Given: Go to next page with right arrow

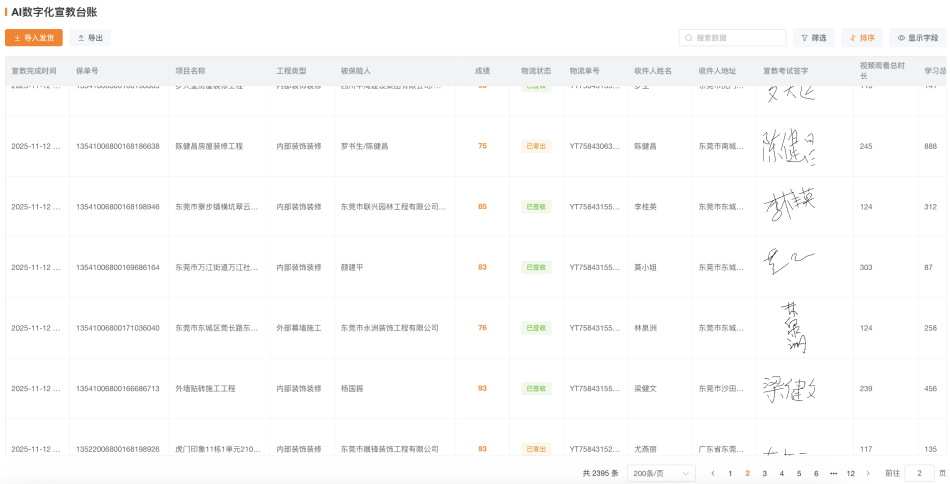Looking at the screenshot, I should (x=868, y=473).
